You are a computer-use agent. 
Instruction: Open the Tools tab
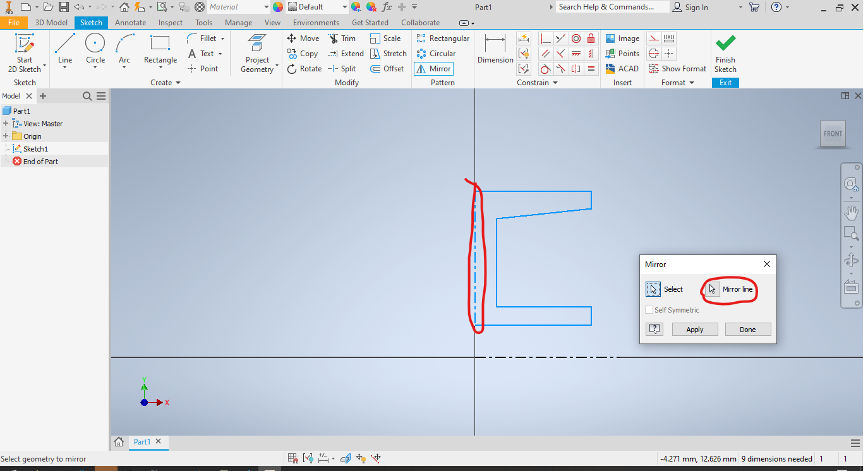point(203,23)
